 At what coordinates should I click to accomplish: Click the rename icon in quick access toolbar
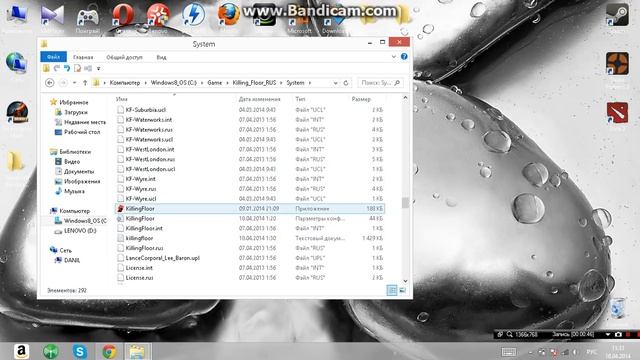pyautogui.click(x=88, y=69)
